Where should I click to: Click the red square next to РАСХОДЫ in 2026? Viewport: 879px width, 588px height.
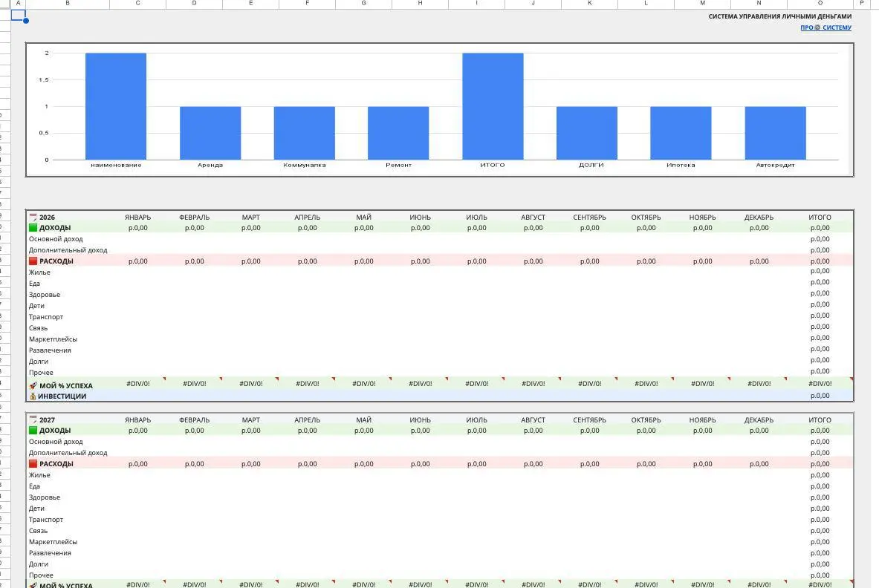point(33,261)
